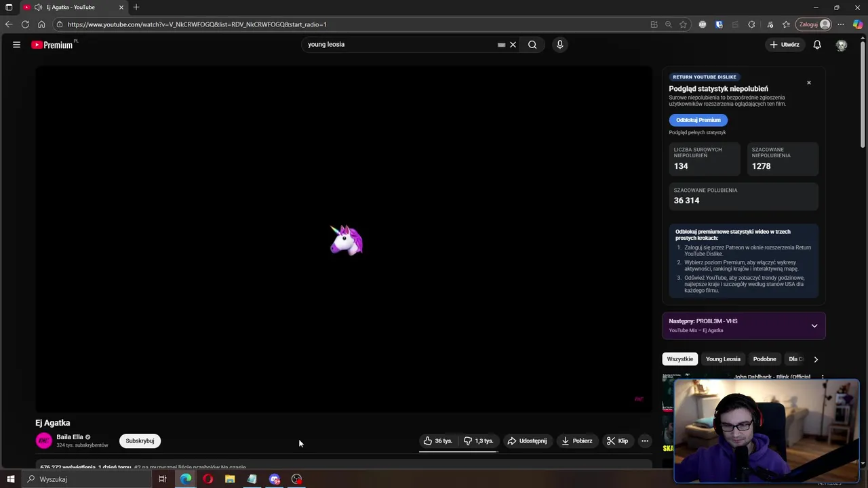The height and width of the screenshot is (488, 868).
Task: View site information lock icon in address bar
Action: (x=60, y=24)
